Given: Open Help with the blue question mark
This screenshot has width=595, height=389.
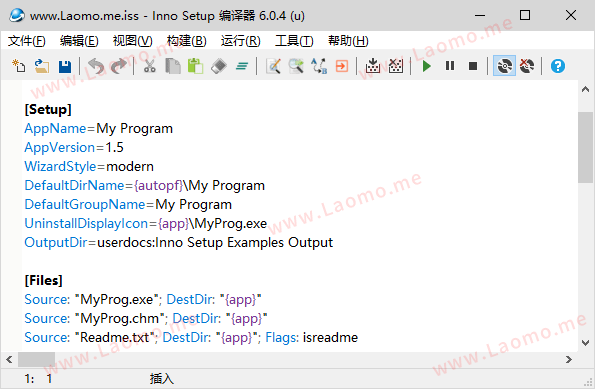Looking at the screenshot, I should tap(558, 66).
